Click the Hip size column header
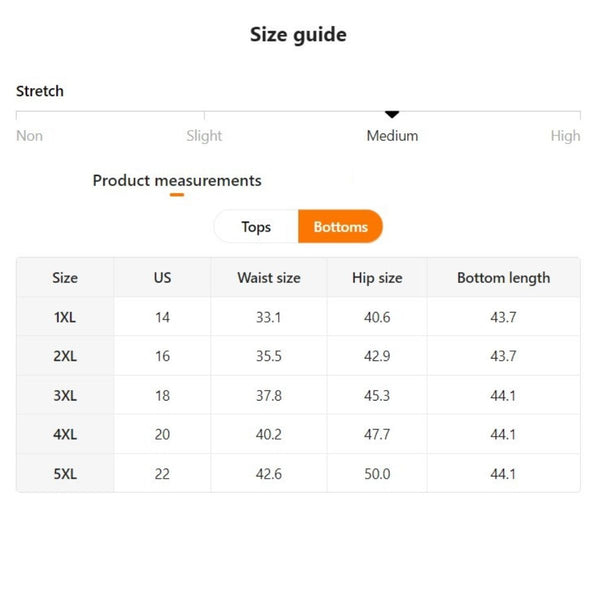 (x=377, y=278)
